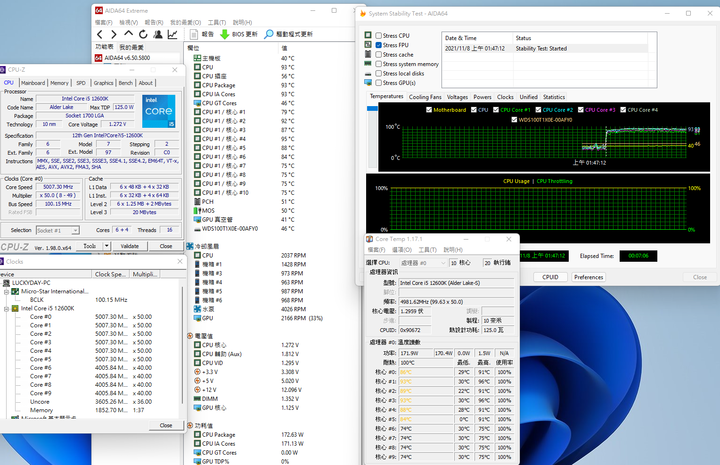Click 電壓值 voltage section icon
The width and height of the screenshot is (720, 465).
pyautogui.click(x=190, y=336)
